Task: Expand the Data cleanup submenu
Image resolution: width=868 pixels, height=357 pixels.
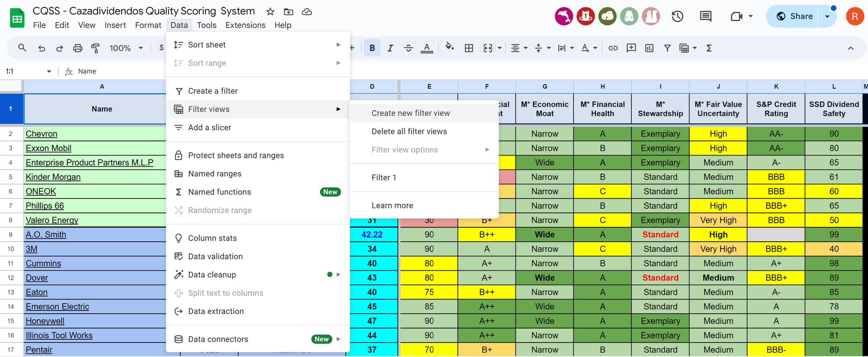Action: (258, 275)
